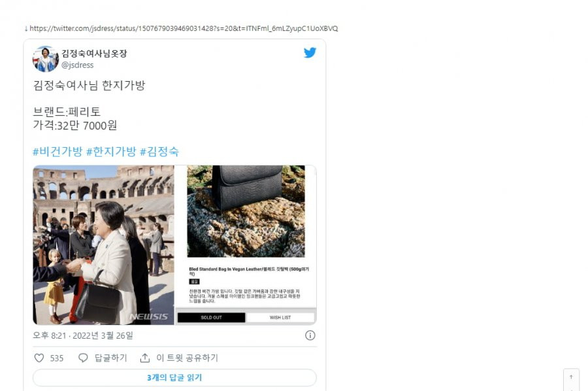
Task: Click the reply speech bubble icon
Action: 83,358
